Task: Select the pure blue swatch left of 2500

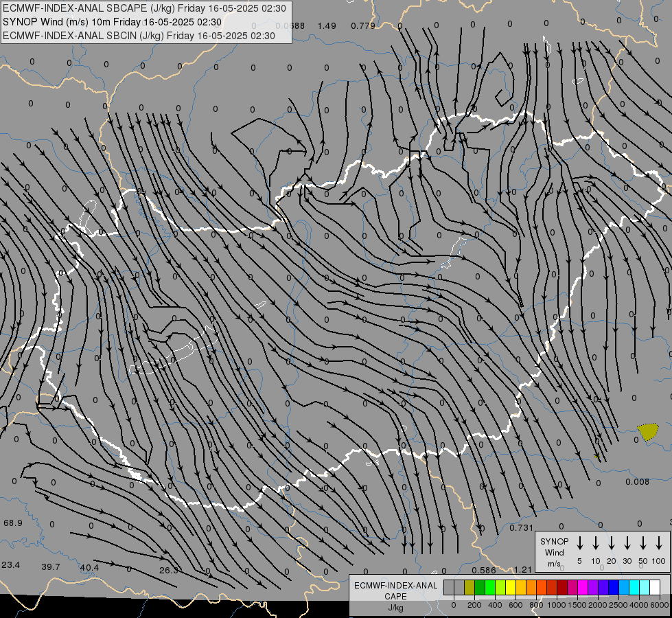Action: pyautogui.click(x=613, y=587)
